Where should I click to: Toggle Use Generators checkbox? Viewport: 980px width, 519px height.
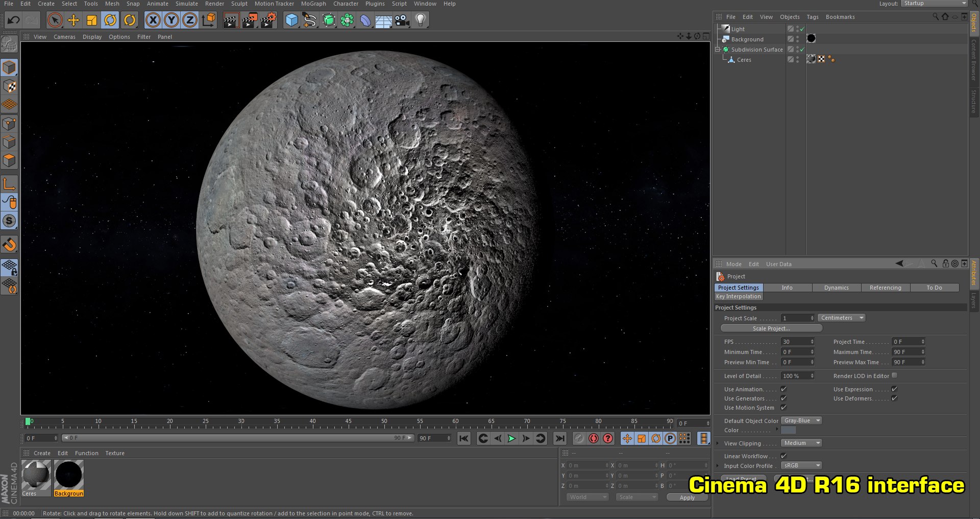[783, 398]
